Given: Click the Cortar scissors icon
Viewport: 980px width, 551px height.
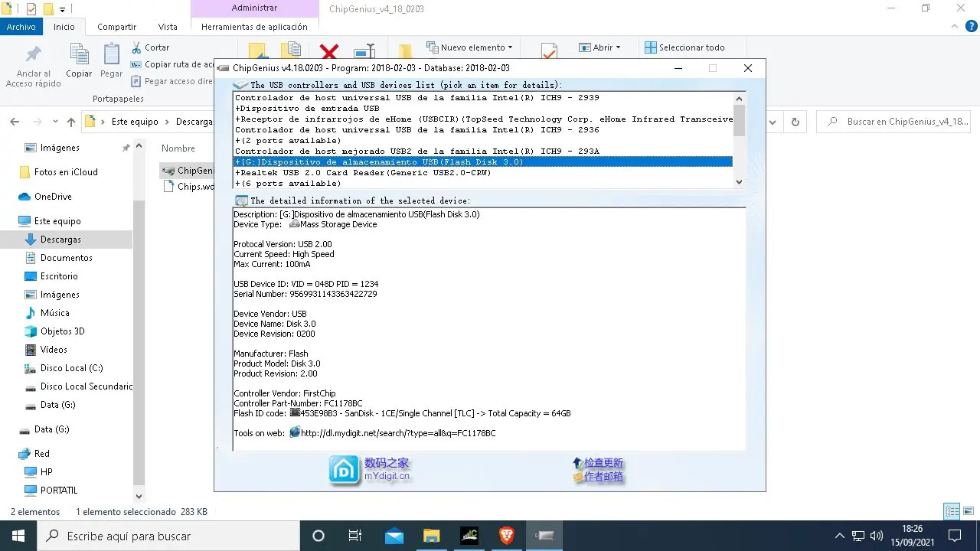Looking at the screenshot, I should pyautogui.click(x=137, y=47).
